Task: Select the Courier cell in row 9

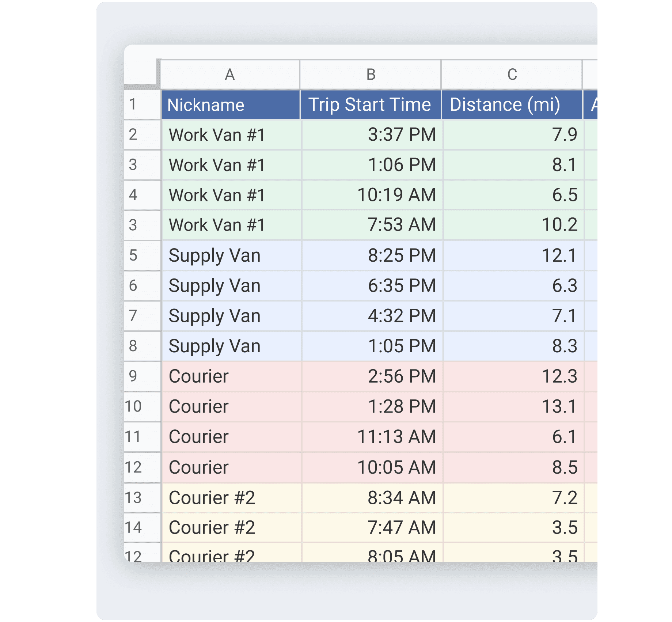Action: (230, 376)
